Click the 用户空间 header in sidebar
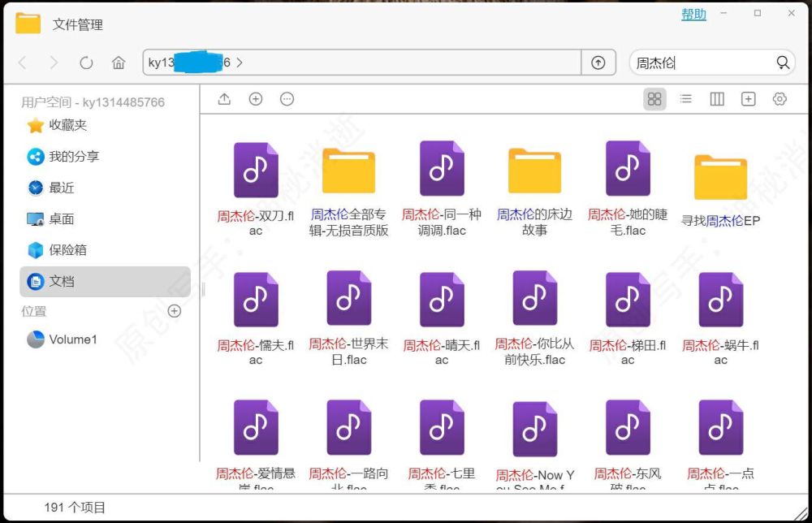The image size is (812, 523). point(93,102)
